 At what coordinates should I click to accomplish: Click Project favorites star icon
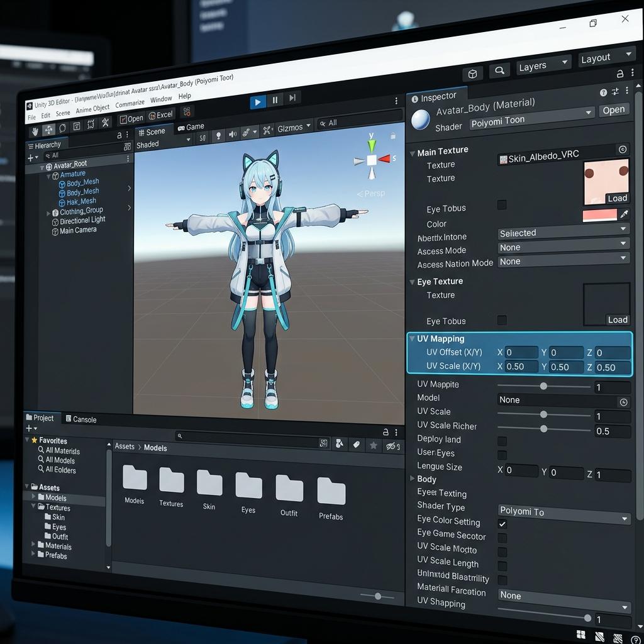click(374, 445)
